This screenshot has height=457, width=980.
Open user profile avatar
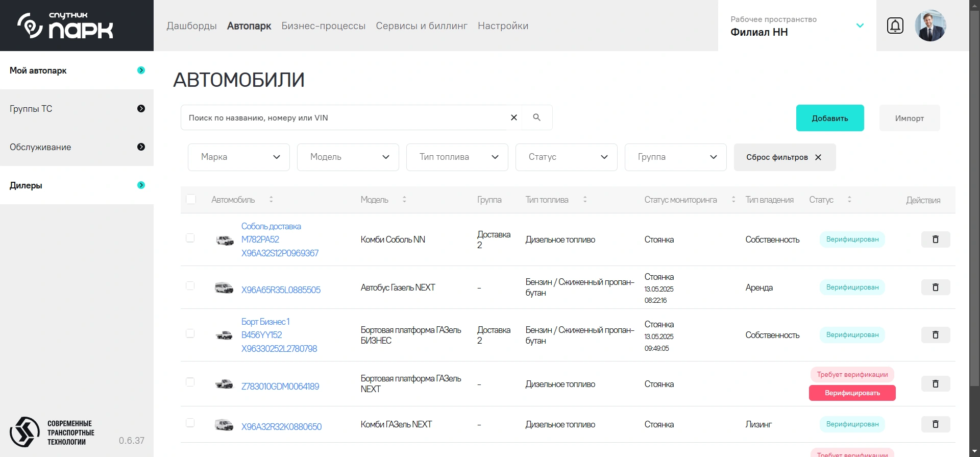pos(930,26)
